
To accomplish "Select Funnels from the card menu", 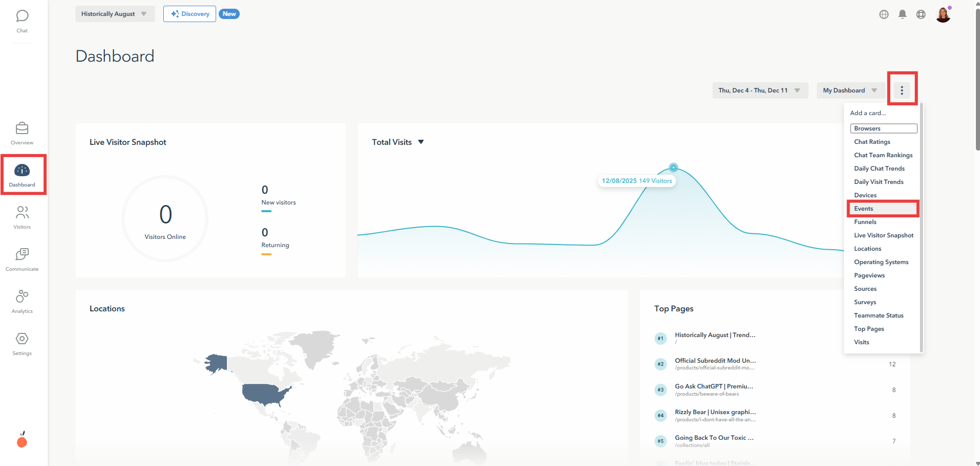I will 865,221.
